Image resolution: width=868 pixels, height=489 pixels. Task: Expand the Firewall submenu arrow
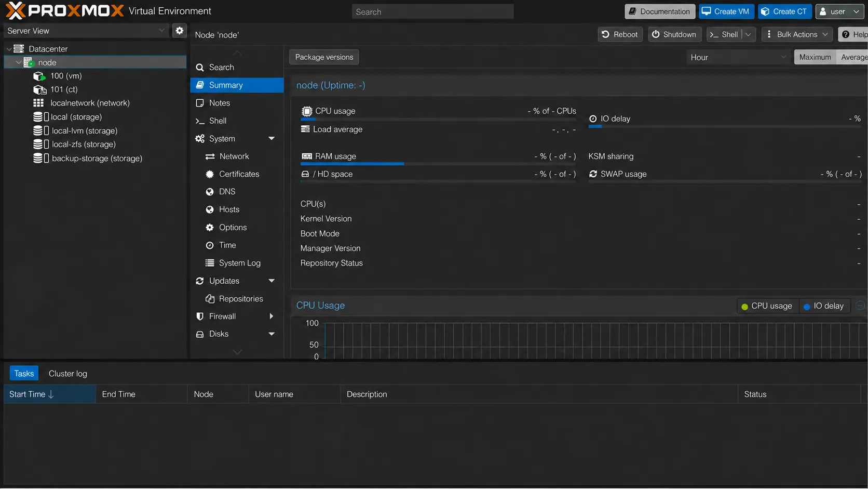(271, 316)
